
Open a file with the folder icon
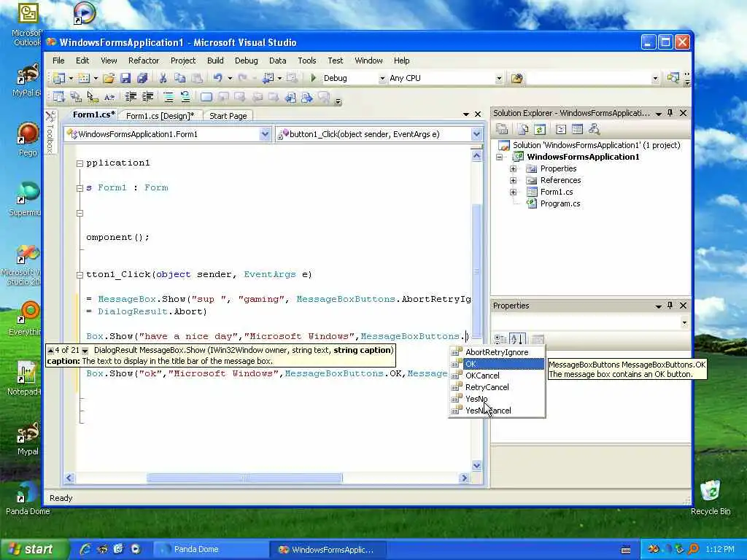[x=109, y=78]
